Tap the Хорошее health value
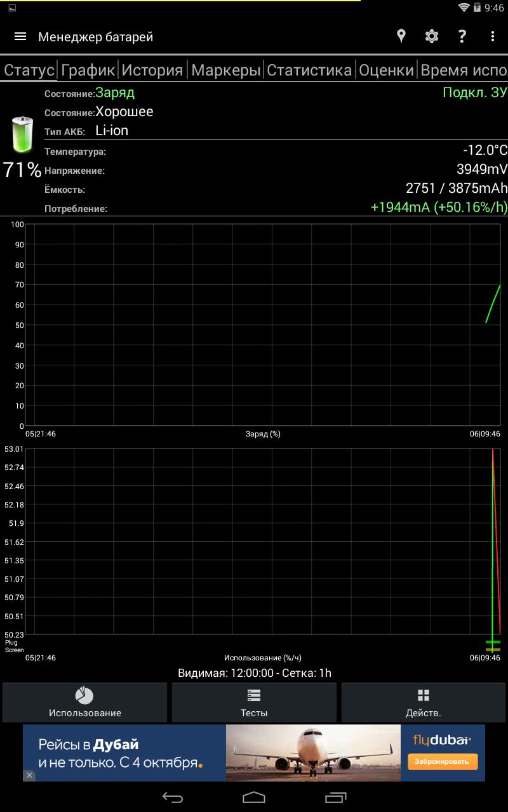The image size is (508, 812). click(x=124, y=112)
